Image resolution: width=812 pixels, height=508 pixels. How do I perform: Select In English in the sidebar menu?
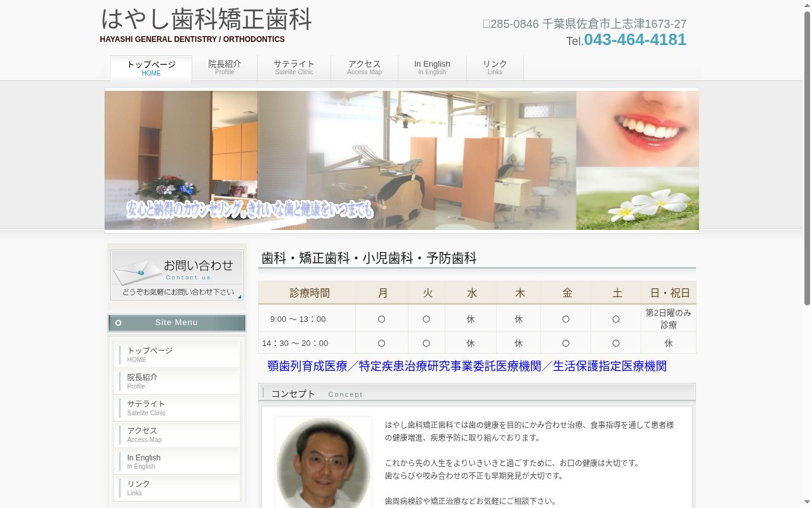(x=177, y=462)
